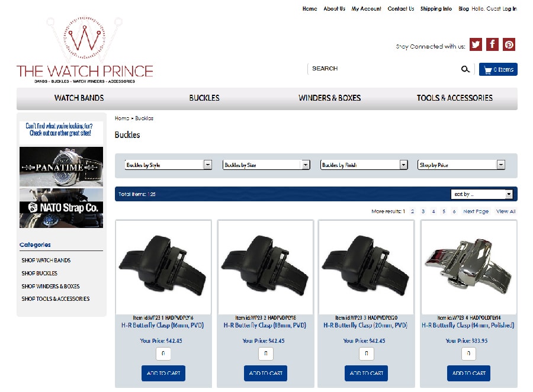Click Home in the breadcrumb
Screen dimensions: 533x392
121,118
